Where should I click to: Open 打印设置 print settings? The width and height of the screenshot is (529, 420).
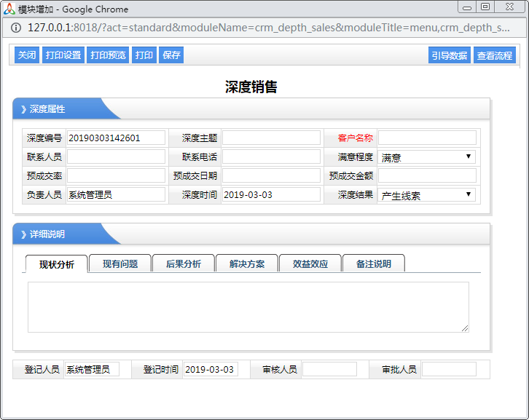(63, 55)
